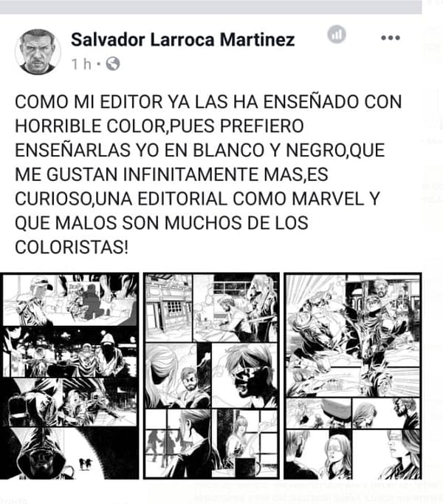Viewport: 443px width, 504px height.
Task: Open Salvador Larroca's profile picture
Action: click(38, 52)
